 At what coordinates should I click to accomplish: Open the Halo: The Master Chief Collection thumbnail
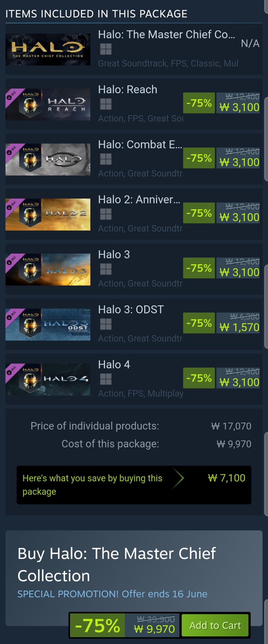(48, 50)
